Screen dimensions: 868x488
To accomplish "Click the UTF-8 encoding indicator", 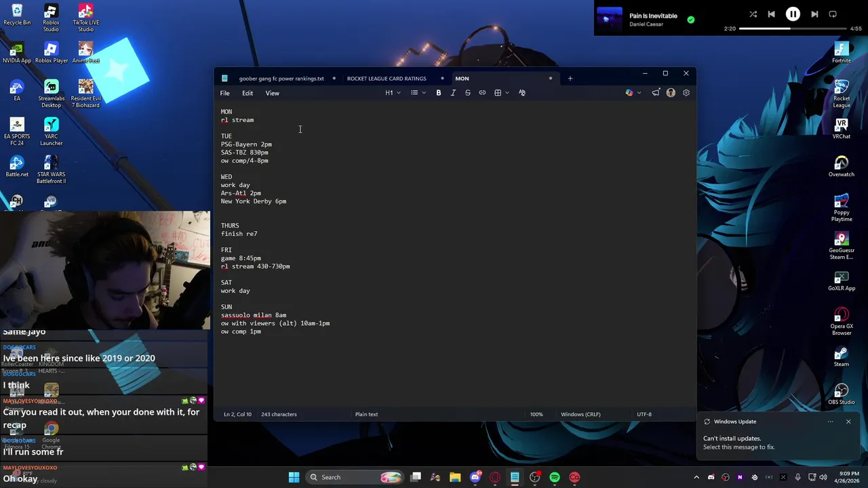I will click(x=644, y=414).
